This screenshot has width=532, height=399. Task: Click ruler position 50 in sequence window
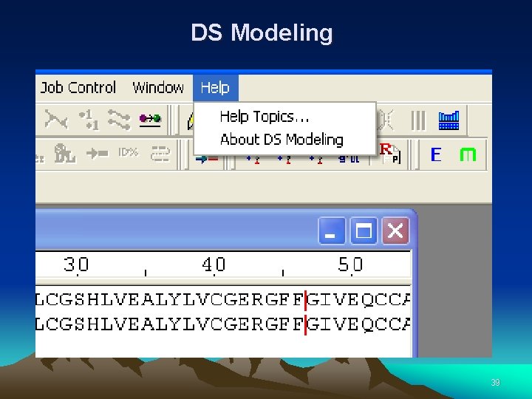[350, 264]
